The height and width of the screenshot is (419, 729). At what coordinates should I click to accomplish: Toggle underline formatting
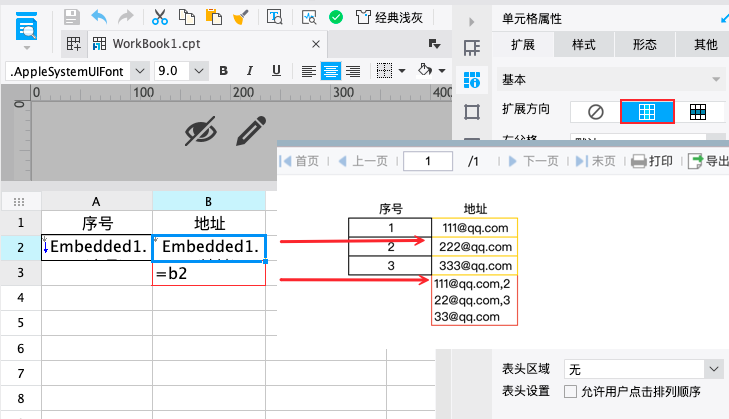(x=276, y=71)
